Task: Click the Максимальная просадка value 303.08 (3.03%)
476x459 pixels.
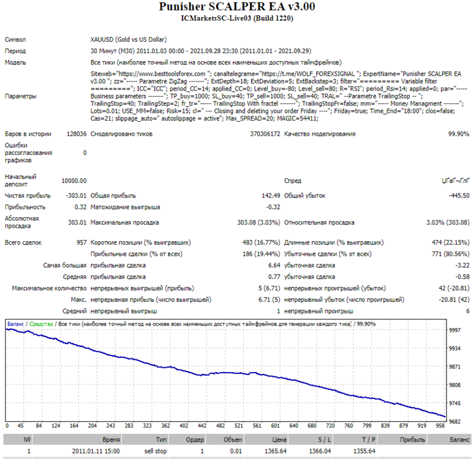Action: (259, 222)
